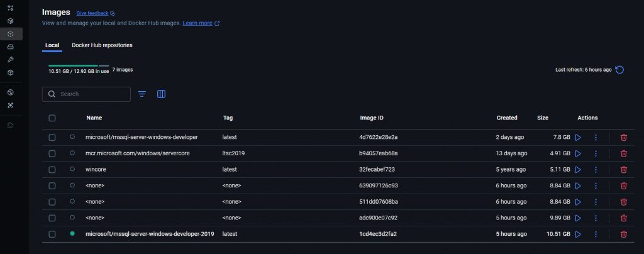This screenshot has height=254, width=644.
Task: Click the ltsc2019 tag cell
Action: coord(233,153)
